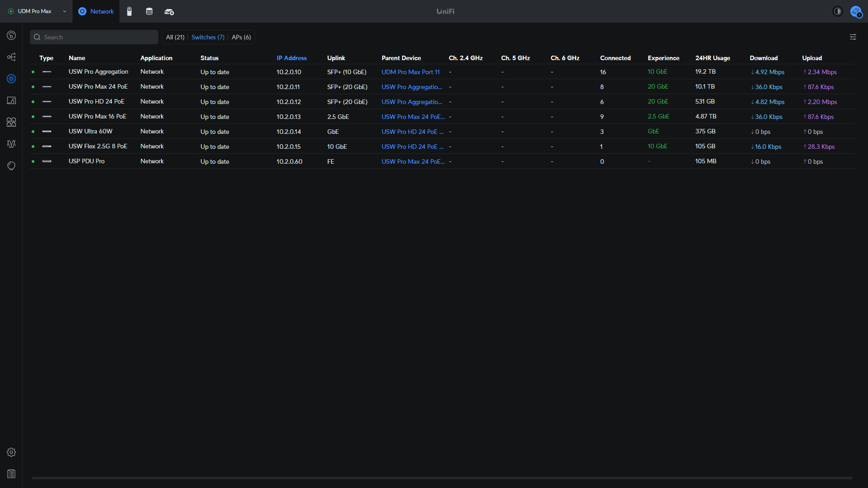Viewport: 868px width, 488px height.
Task: Open the Radios/Insights wave icon in sidebar
Action: (x=11, y=144)
